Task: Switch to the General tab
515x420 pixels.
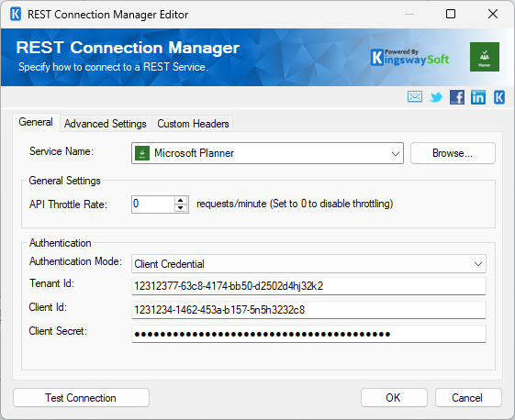Action: click(x=36, y=122)
